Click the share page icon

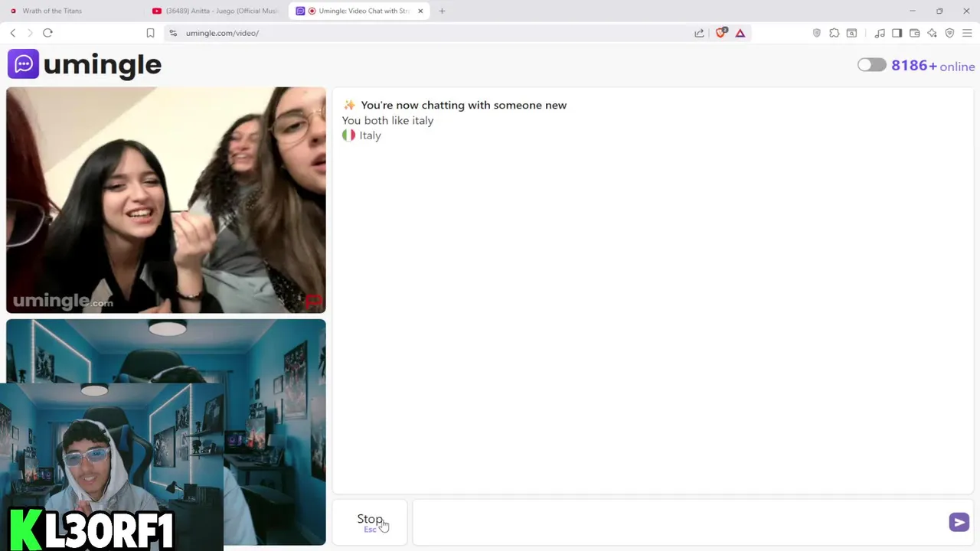click(699, 33)
